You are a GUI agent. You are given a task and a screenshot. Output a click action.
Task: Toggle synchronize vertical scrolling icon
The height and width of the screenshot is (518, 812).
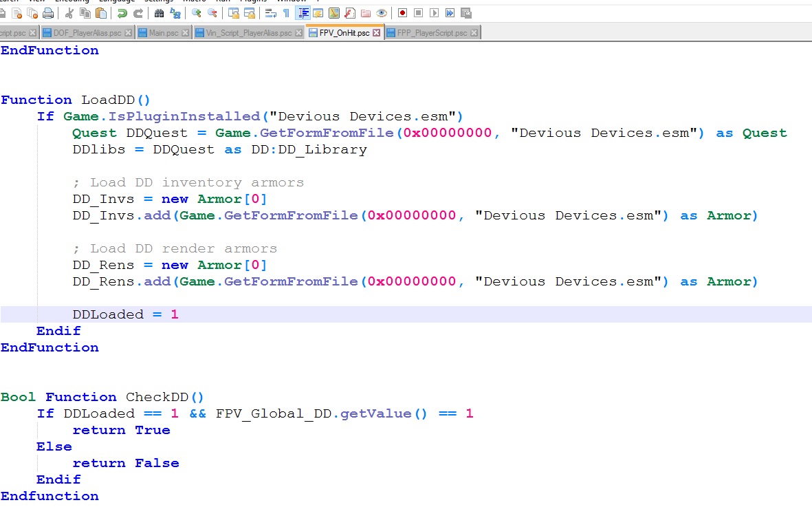tap(234, 14)
